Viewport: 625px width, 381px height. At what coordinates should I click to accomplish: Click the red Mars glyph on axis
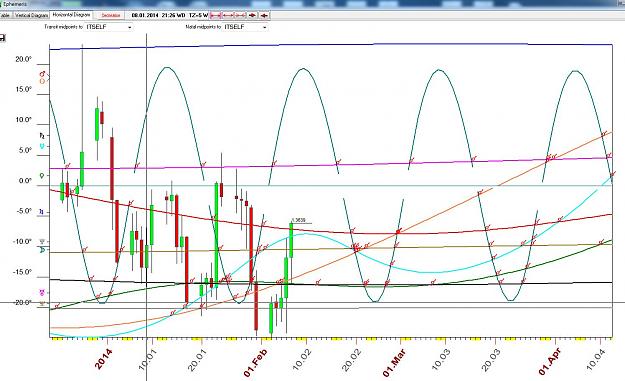click(x=42, y=74)
